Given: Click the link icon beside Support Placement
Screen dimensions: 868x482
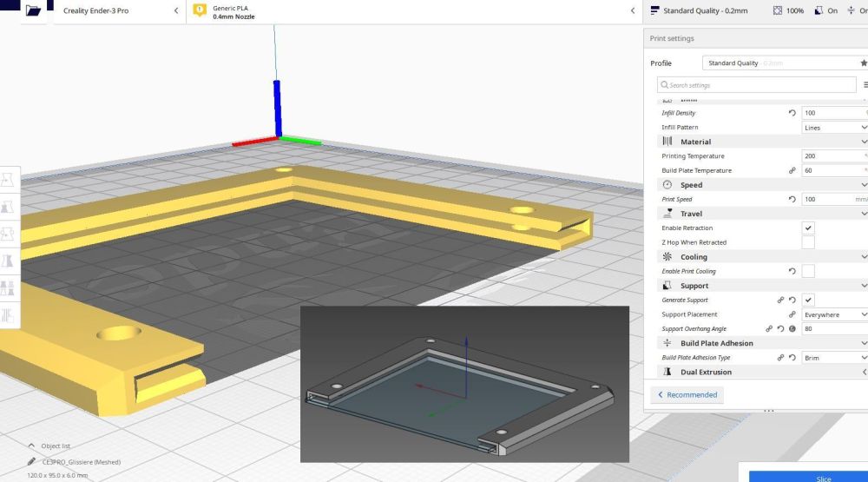Looking at the screenshot, I should [x=792, y=314].
